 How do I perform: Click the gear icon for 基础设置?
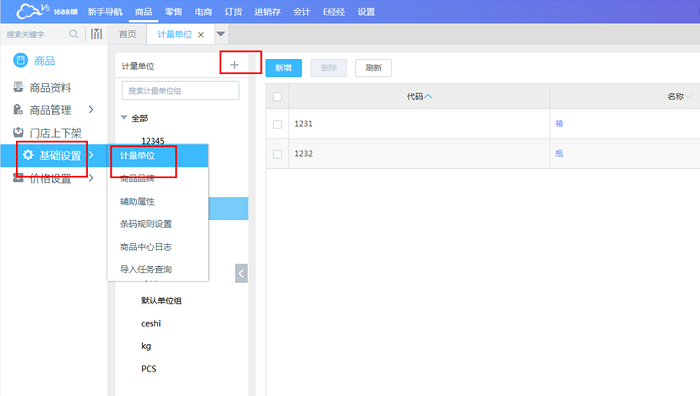(28, 155)
